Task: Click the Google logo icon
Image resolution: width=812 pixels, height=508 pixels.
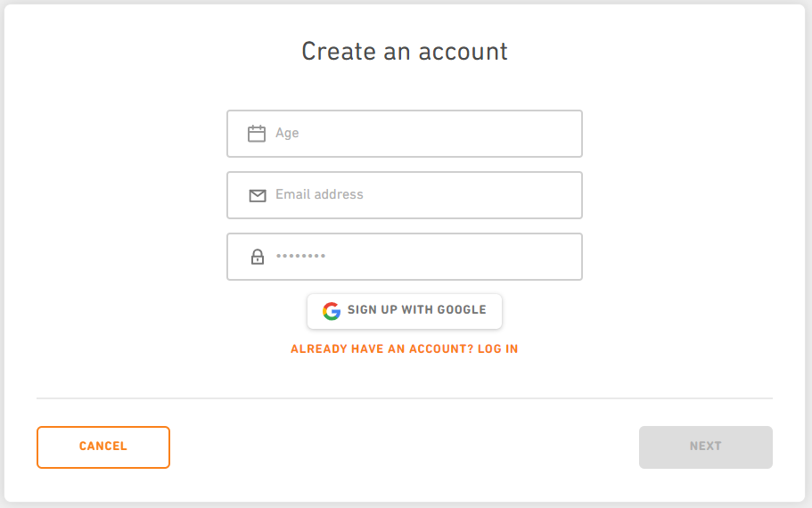Action: coord(332,311)
